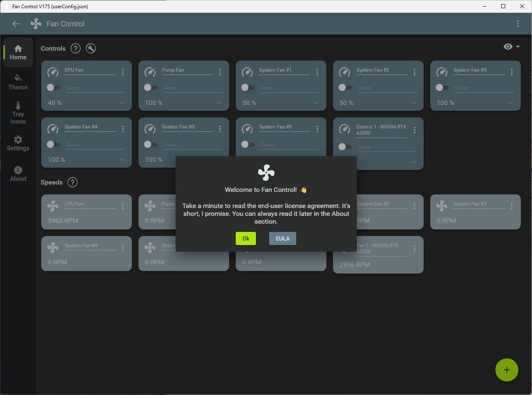Maximize the Fan Control window
Viewport: 532px width, 395px height.
[503, 6]
